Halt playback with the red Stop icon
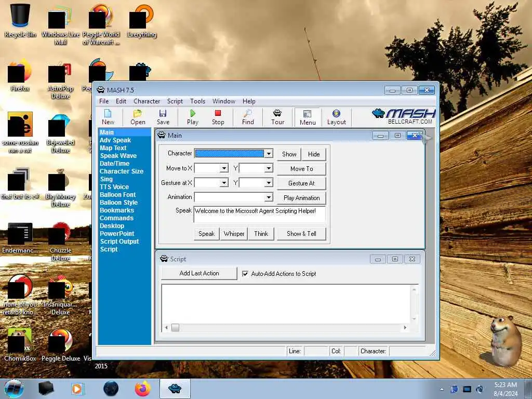 [x=218, y=117]
